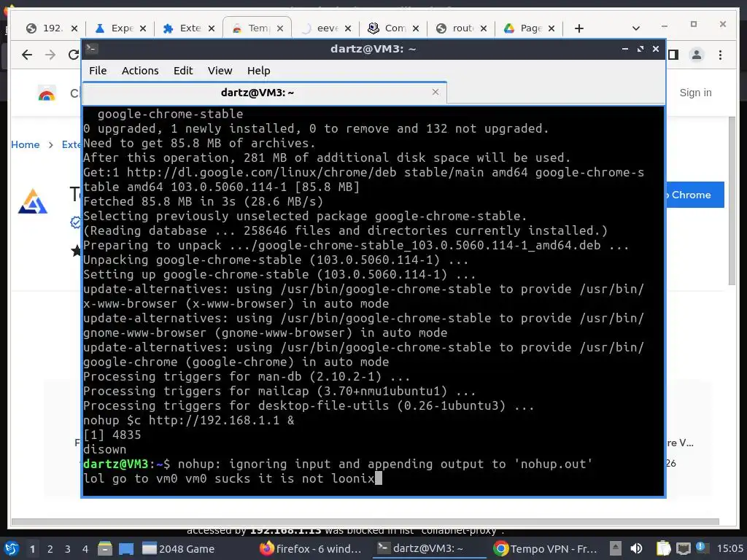Open volume control in system tray
This screenshot has height=560, width=747.
tap(636, 548)
